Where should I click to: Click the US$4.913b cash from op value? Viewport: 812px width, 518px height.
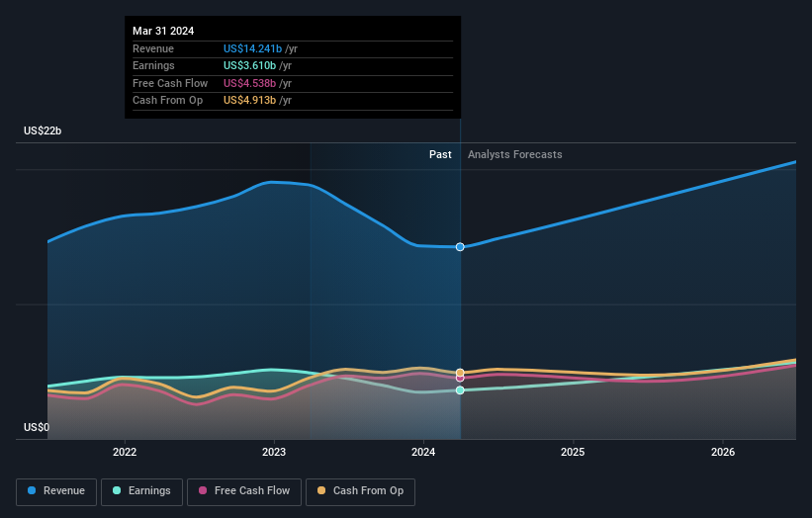point(249,101)
